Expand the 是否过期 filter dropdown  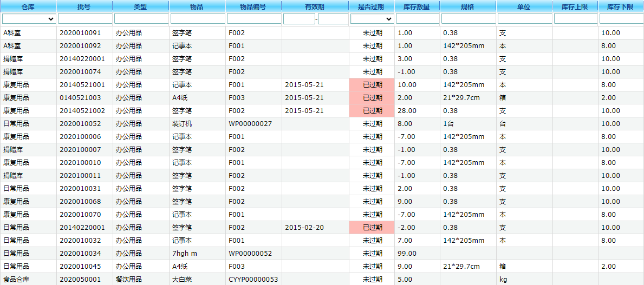point(372,19)
